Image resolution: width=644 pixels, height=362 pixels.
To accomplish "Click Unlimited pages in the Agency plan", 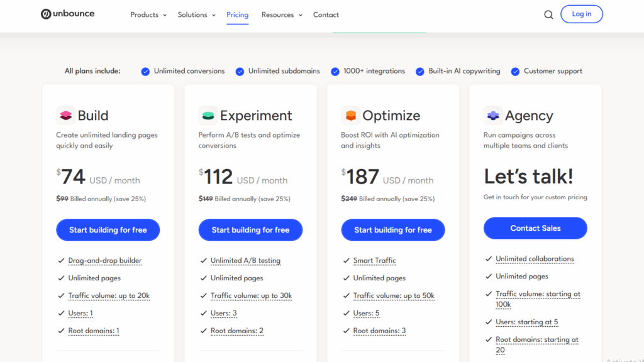I will pos(522,277).
